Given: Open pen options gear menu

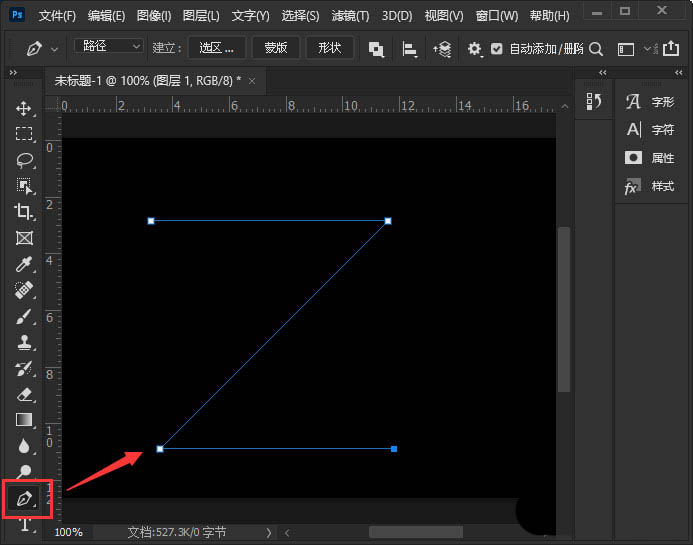Looking at the screenshot, I should click(x=474, y=49).
